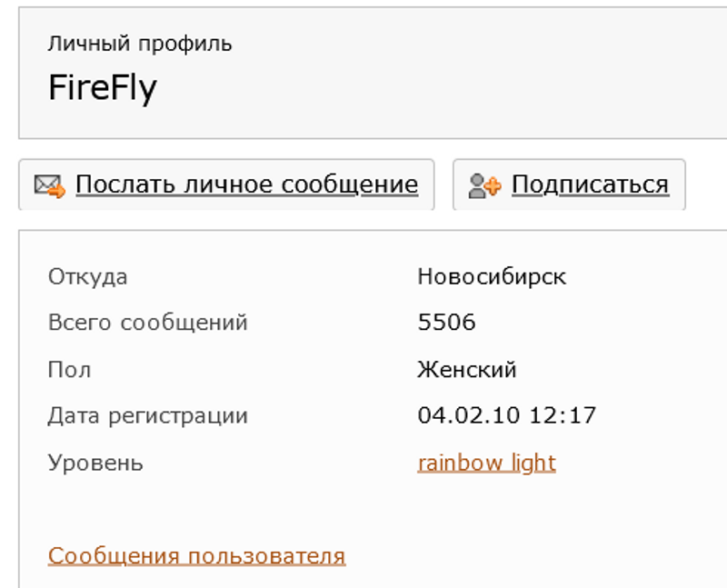Image resolution: width=727 pixels, height=588 pixels.
Task: Select the Женский gender value
Action: pos(467,370)
